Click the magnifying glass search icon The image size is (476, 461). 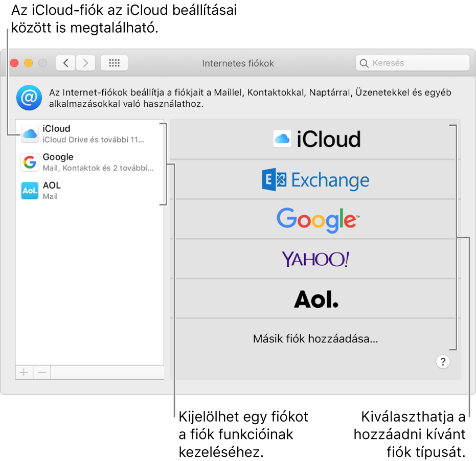(364, 63)
